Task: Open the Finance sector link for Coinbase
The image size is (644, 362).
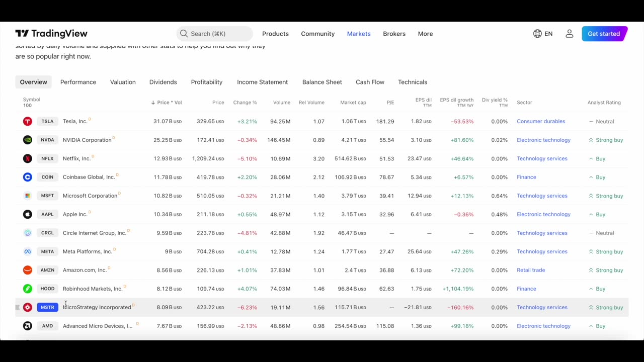Action: point(526,177)
